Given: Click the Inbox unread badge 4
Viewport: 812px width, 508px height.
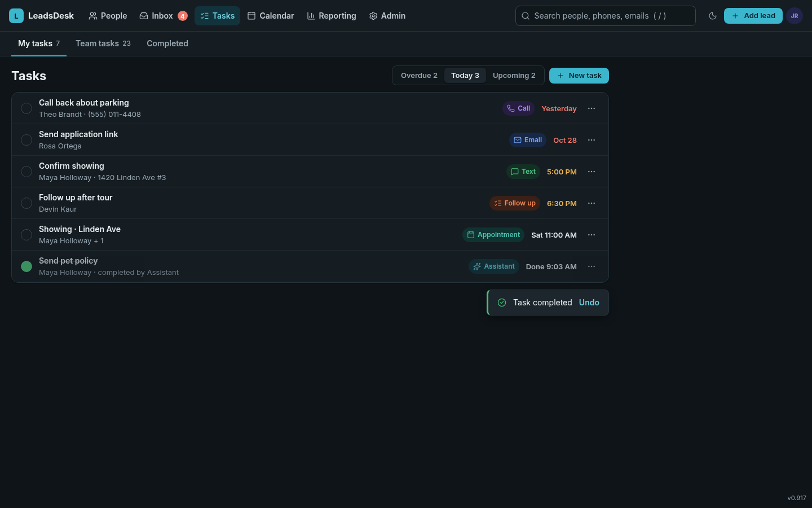Looking at the screenshot, I should [x=183, y=16].
